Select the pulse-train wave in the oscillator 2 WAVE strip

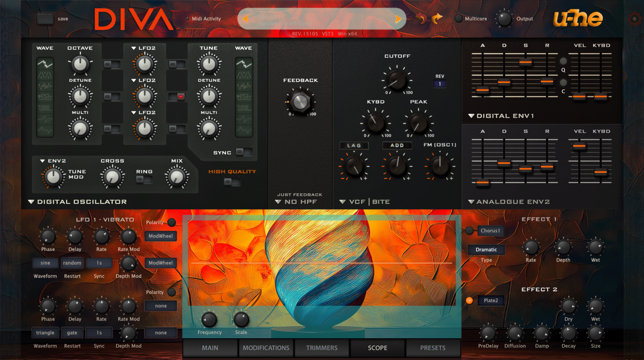[244, 108]
